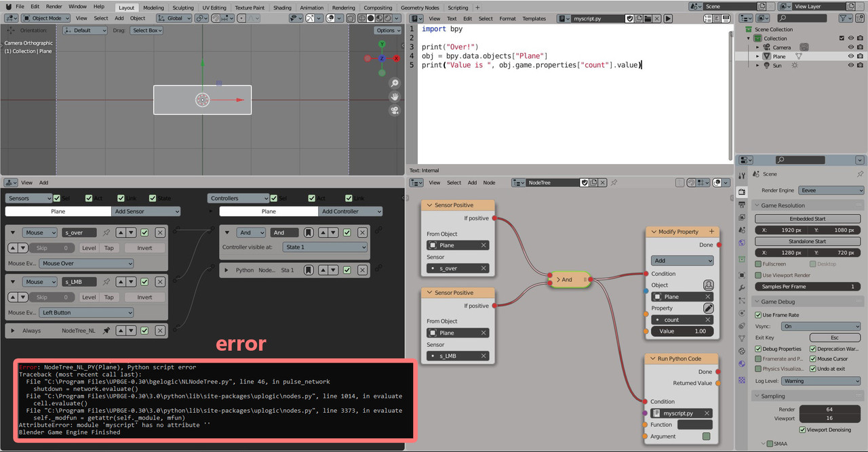Toggle Debug Properties checkbox
Screen dimensions: 868x452
click(758, 349)
